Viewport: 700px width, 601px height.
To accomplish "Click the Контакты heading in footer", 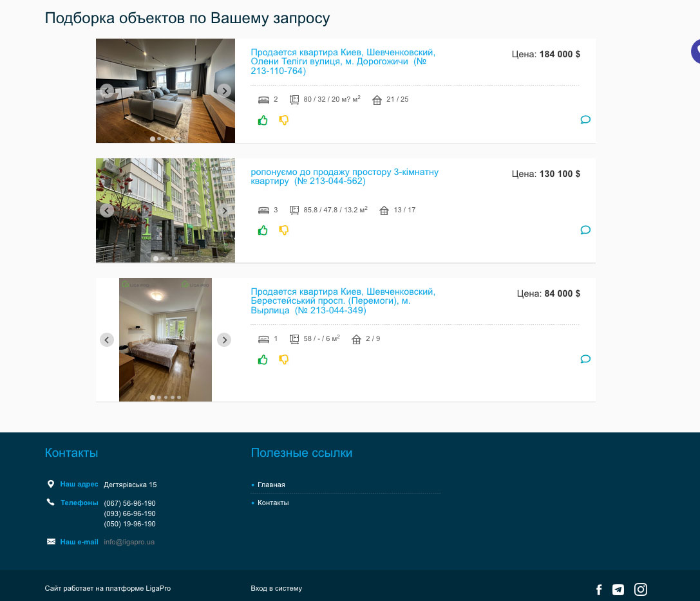I will pyautogui.click(x=71, y=453).
